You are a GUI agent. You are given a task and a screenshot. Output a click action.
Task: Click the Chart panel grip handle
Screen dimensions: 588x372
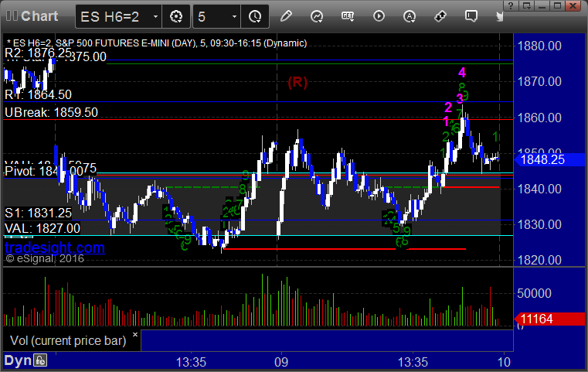[x=12, y=16]
